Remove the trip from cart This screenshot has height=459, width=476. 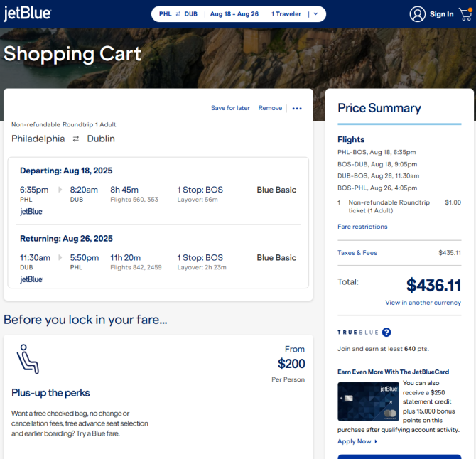[270, 108]
